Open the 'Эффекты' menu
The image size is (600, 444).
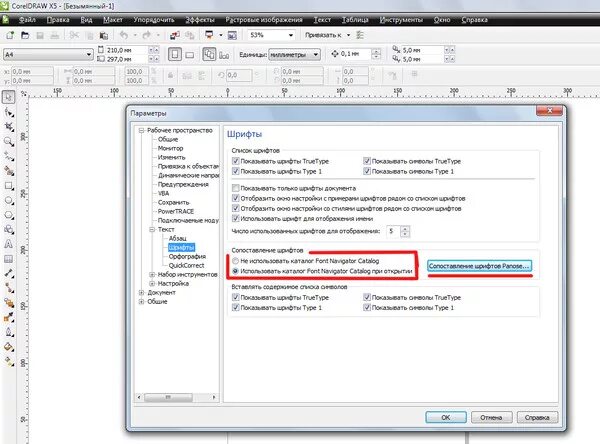click(x=200, y=20)
